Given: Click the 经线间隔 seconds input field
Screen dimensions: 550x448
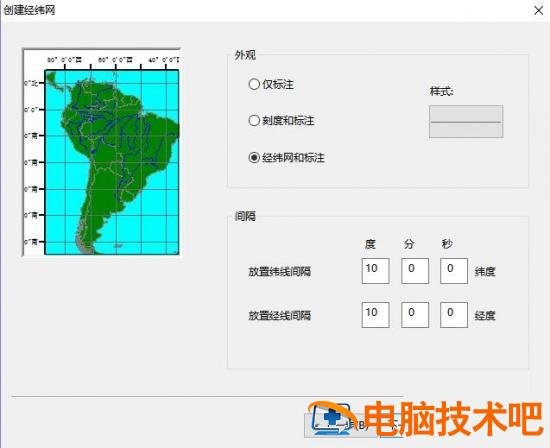Looking at the screenshot, I should pos(454,315).
